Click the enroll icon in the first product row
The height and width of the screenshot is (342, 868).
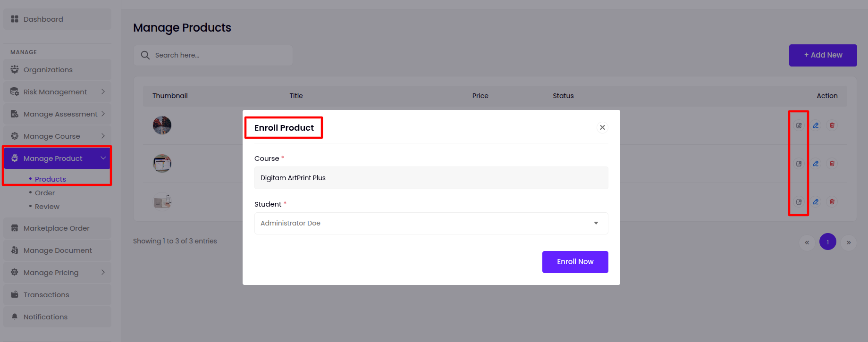[x=799, y=125]
